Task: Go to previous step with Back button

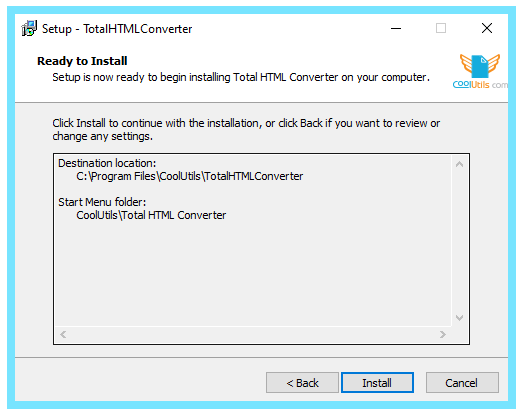Action: pyautogui.click(x=302, y=383)
